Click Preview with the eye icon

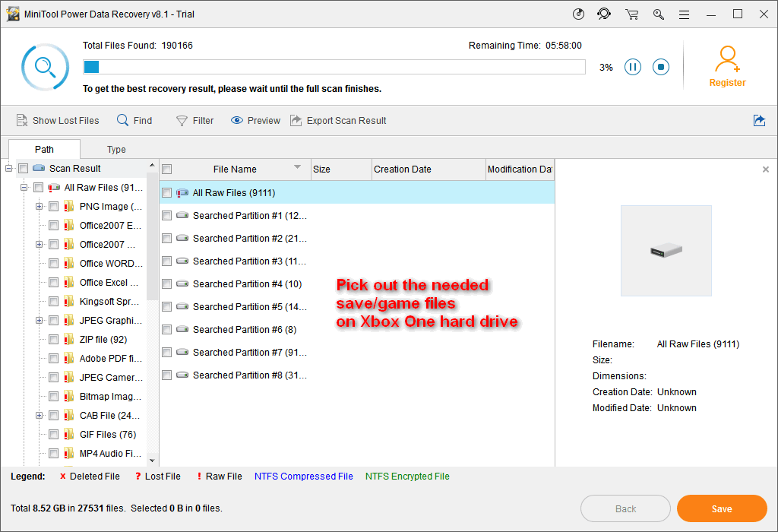tap(255, 120)
